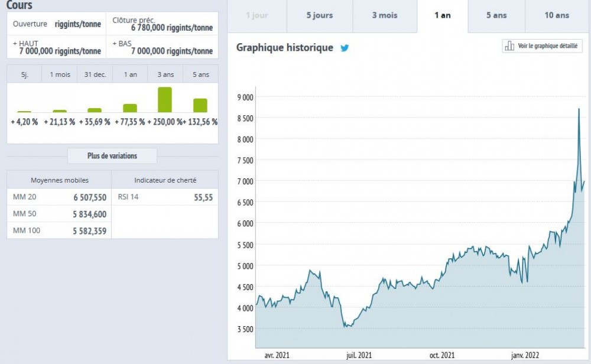Click the '3 ans' variation column header
Viewport: 591px width, 364px height.
coord(165,74)
